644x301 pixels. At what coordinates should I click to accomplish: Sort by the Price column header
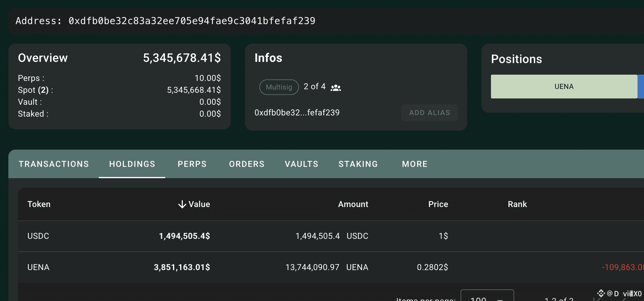point(438,204)
